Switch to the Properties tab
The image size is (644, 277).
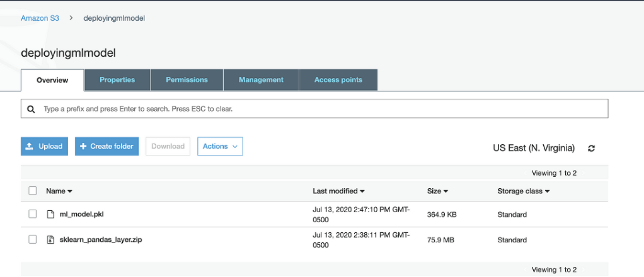(117, 80)
